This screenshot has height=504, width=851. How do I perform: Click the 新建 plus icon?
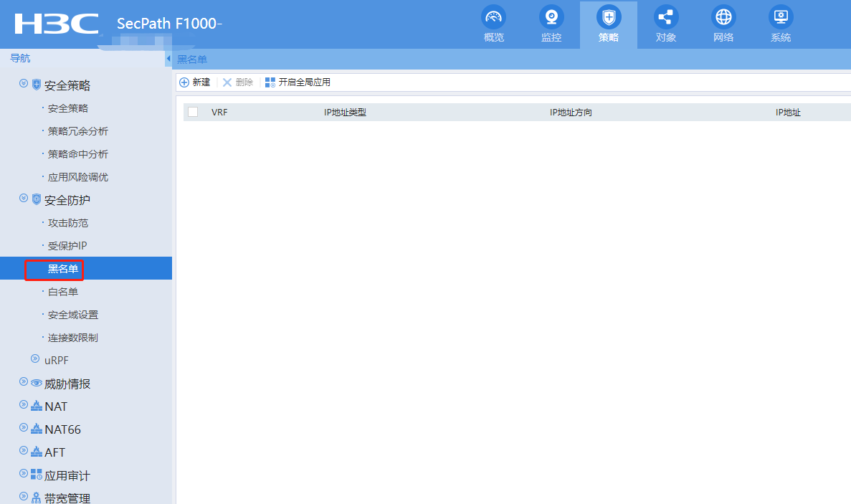tap(184, 82)
